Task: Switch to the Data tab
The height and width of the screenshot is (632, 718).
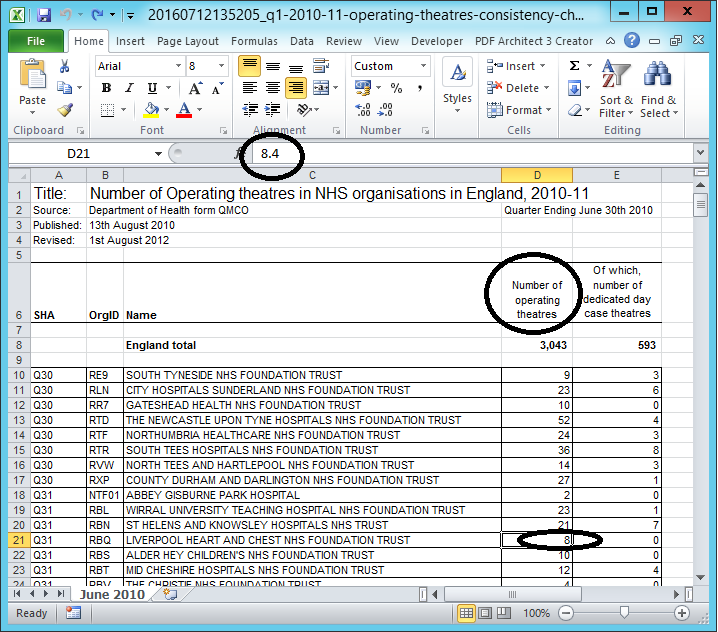Action: (x=302, y=41)
